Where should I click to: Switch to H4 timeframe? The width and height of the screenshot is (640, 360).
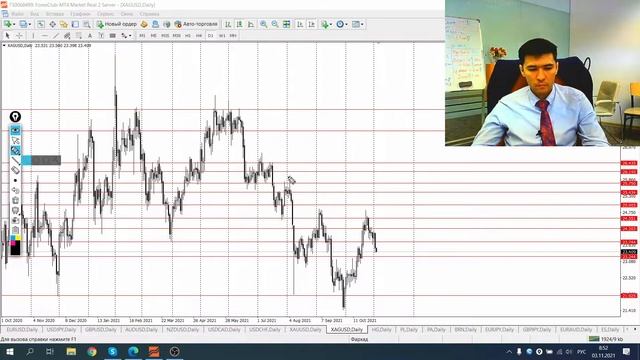[199, 36]
